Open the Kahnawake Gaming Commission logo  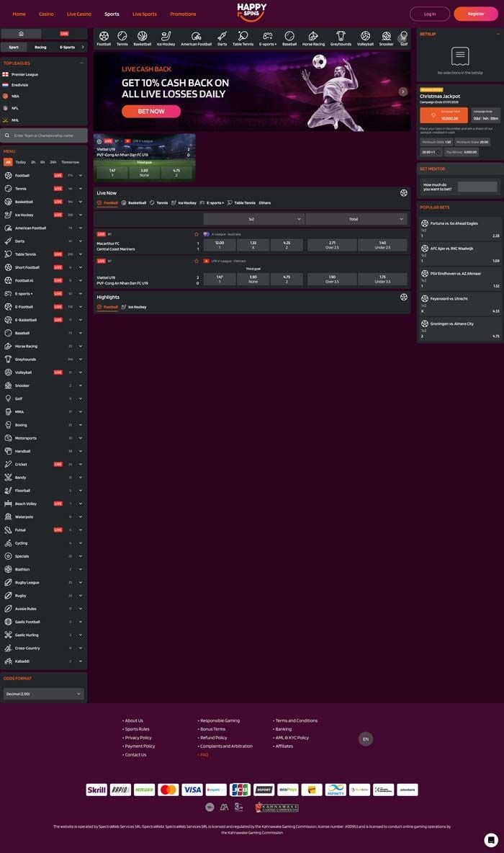(x=276, y=808)
